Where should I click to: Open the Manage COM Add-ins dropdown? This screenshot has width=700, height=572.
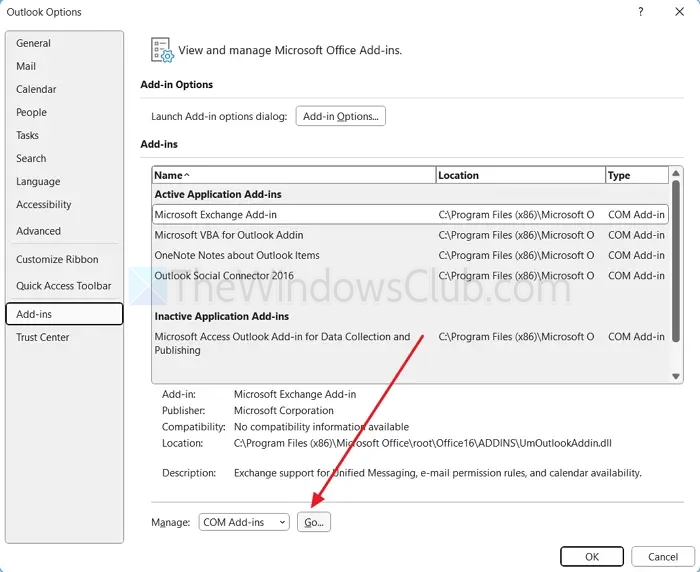[x=244, y=522]
